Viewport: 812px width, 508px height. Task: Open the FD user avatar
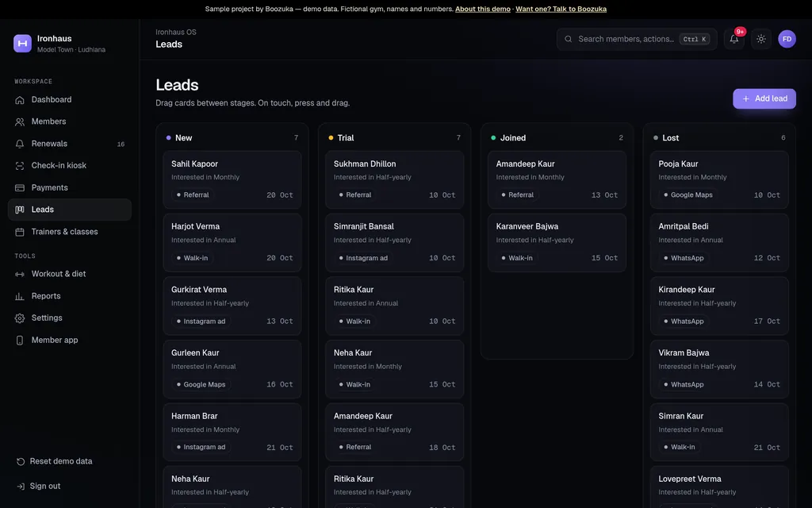[x=787, y=39]
